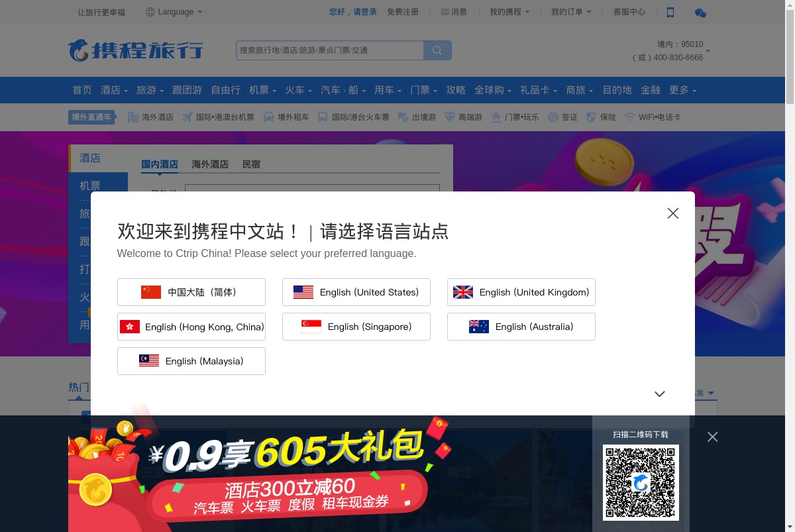The width and height of the screenshot is (795, 532).
Task: Click the Ctrip dolphin logo
Action: [136, 50]
